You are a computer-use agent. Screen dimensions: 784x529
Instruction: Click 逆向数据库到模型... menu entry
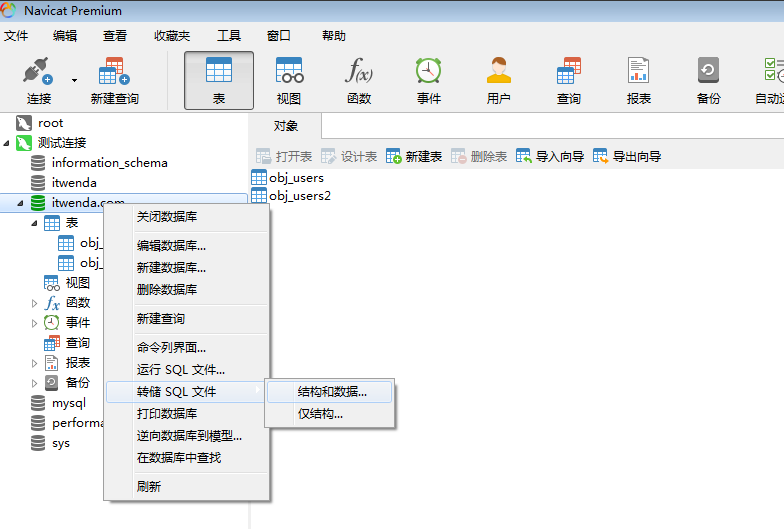pyautogui.click(x=189, y=436)
